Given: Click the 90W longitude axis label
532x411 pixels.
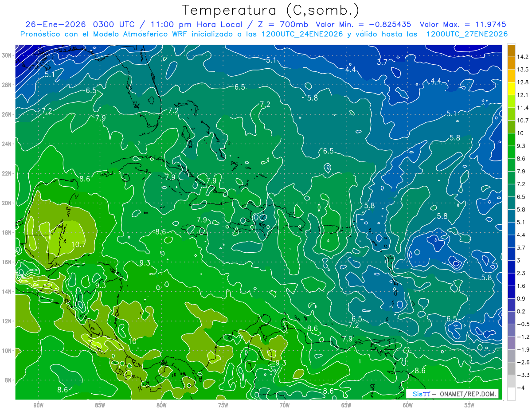Looking at the screenshot, I should 38,406.
